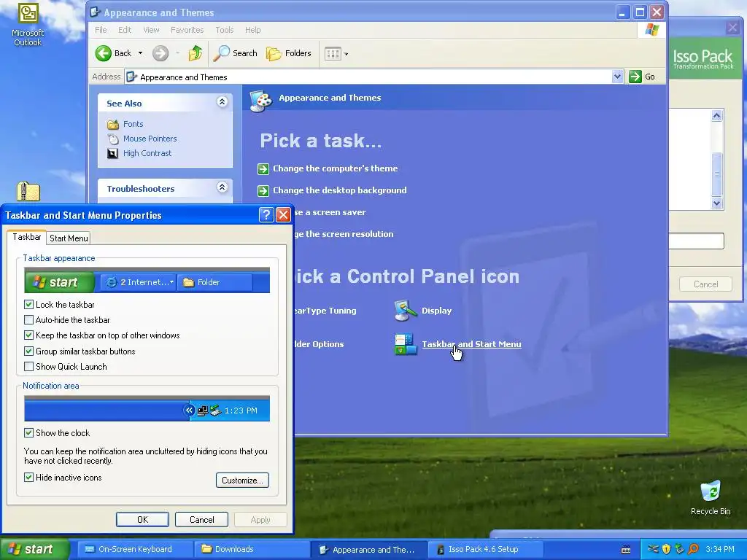Toggle Group similar taskbar buttons
Viewport: 747px width, 560px height.
[x=28, y=351]
